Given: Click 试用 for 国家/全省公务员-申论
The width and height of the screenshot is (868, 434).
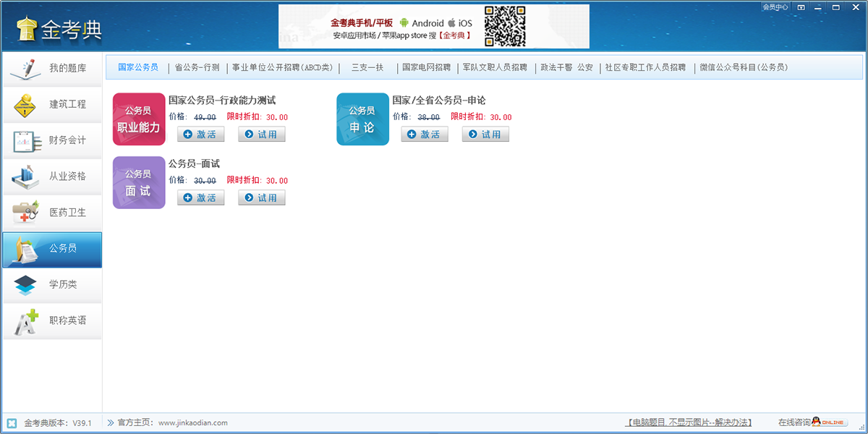Looking at the screenshot, I should tap(485, 135).
